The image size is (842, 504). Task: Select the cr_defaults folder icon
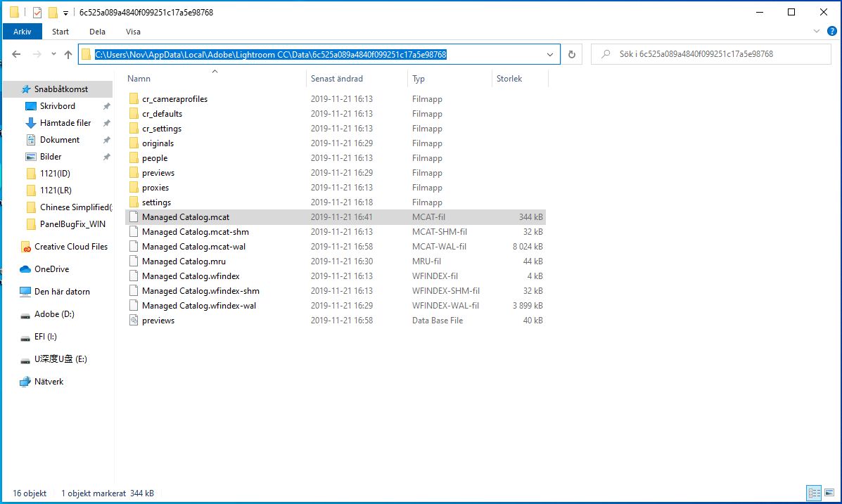[134, 114]
